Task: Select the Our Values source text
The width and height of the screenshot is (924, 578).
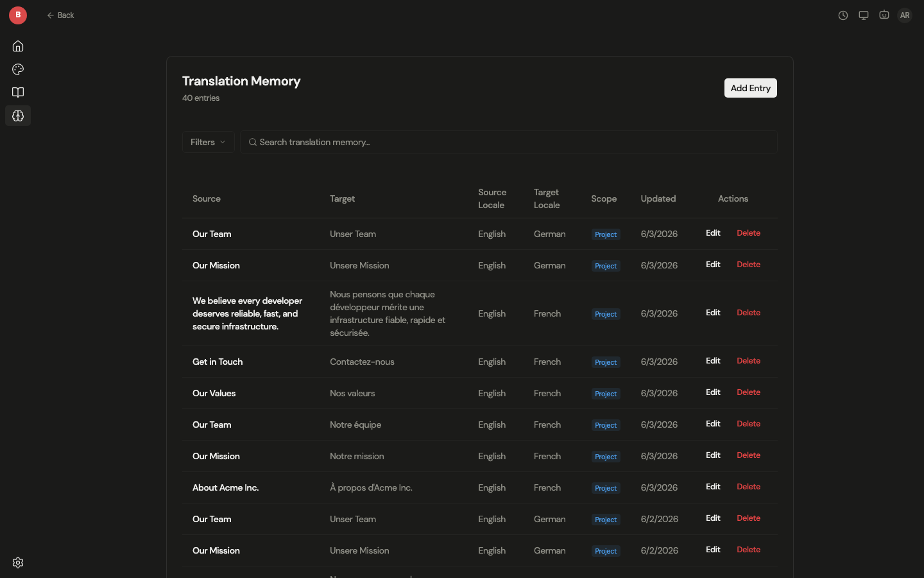Action: pyautogui.click(x=214, y=393)
